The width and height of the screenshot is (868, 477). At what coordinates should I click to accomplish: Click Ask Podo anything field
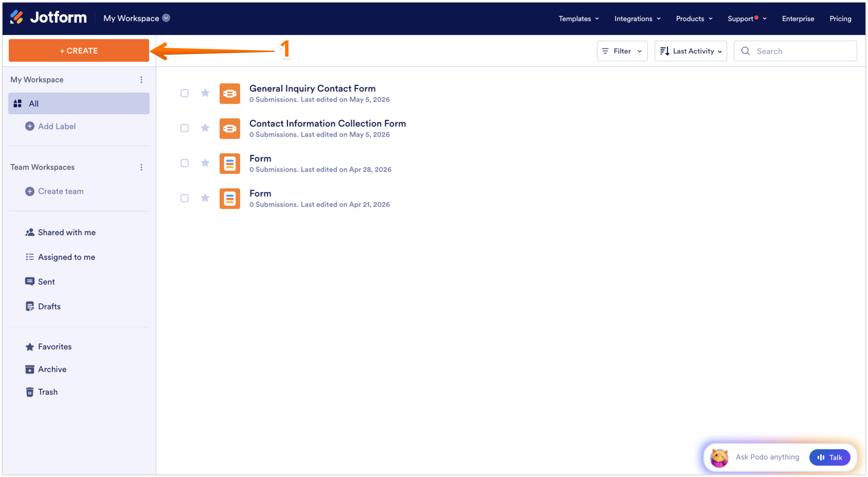pyautogui.click(x=767, y=457)
